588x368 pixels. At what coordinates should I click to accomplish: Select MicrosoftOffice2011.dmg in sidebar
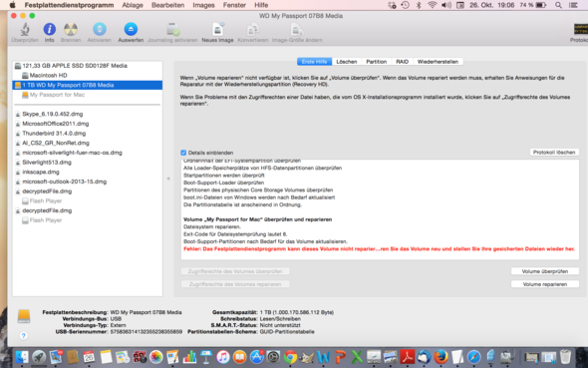[x=88, y=124]
